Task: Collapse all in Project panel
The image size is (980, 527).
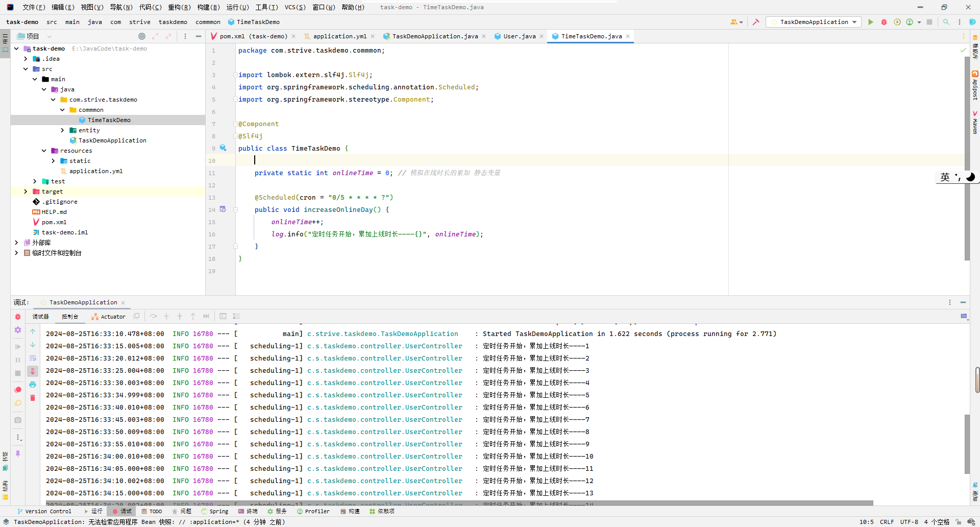Action: [168, 36]
